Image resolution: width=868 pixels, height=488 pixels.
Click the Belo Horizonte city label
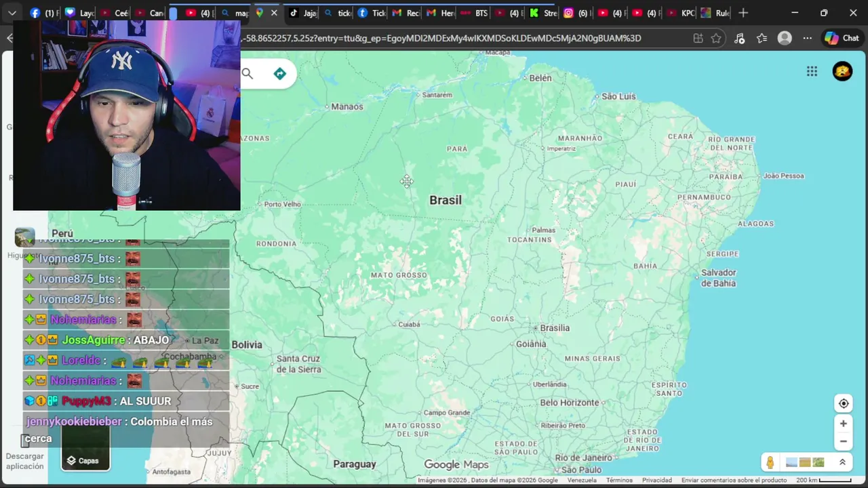click(570, 403)
